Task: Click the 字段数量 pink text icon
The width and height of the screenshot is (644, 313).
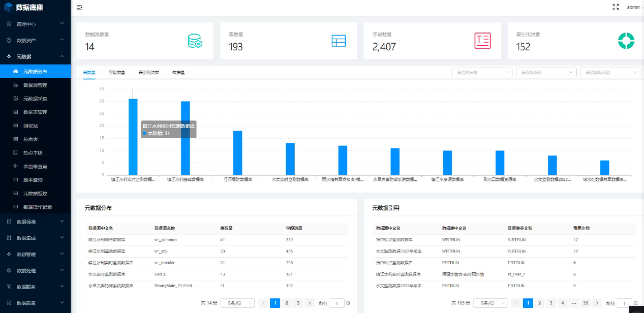Action: (x=482, y=41)
